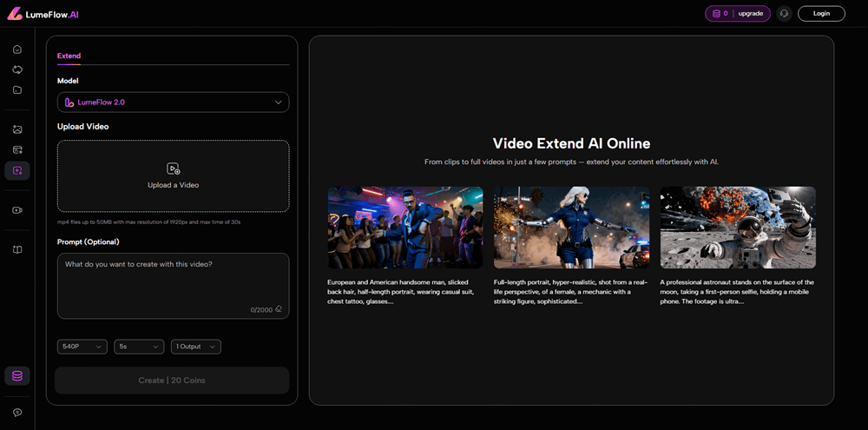Screen dimensions: 868x430
Task: Click the refresh arrows sidebar icon
Action: (17, 69)
